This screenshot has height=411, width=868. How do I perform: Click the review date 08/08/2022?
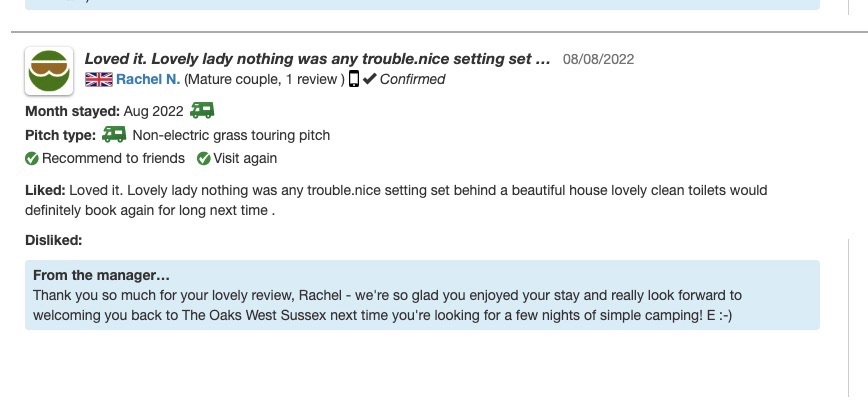pos(598,60)
